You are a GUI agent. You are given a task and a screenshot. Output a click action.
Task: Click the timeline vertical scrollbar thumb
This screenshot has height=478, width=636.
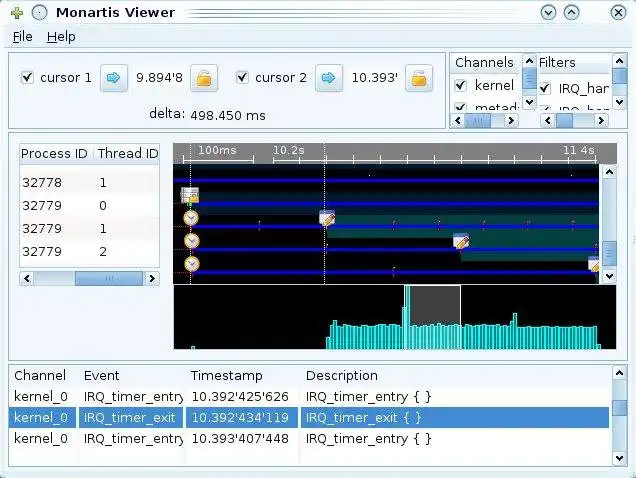(609, 254)
